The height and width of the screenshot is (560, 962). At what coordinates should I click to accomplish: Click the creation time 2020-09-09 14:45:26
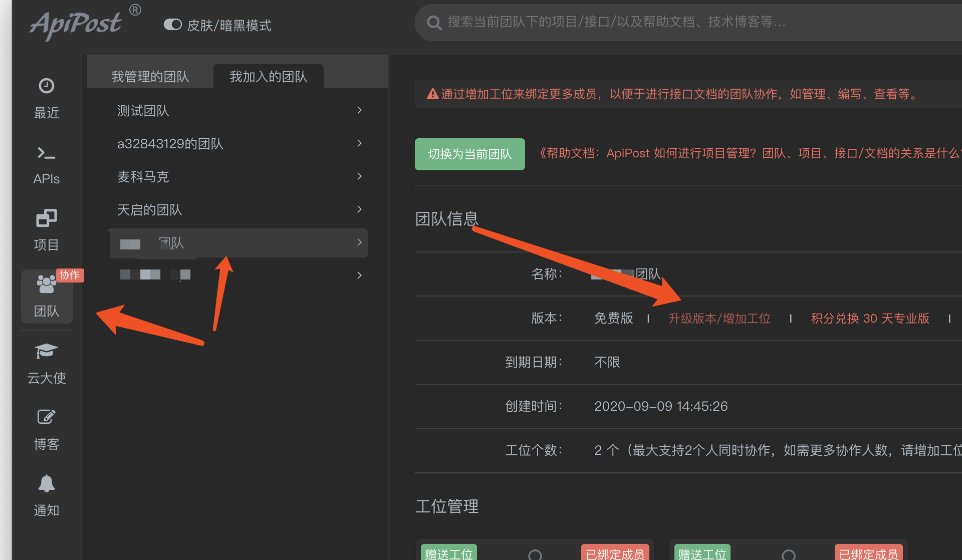coord(661,406)
